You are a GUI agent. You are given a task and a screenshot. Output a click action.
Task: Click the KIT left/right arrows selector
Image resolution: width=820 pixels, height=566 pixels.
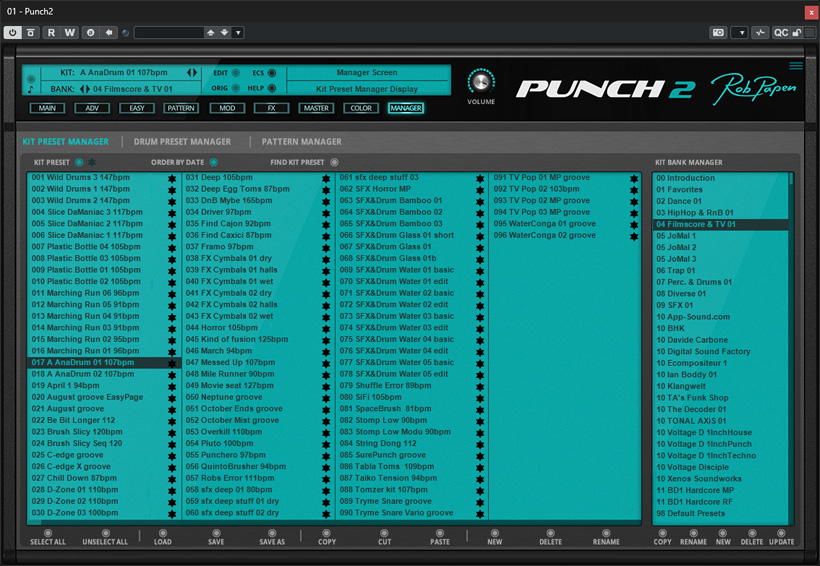pos(192,73)
